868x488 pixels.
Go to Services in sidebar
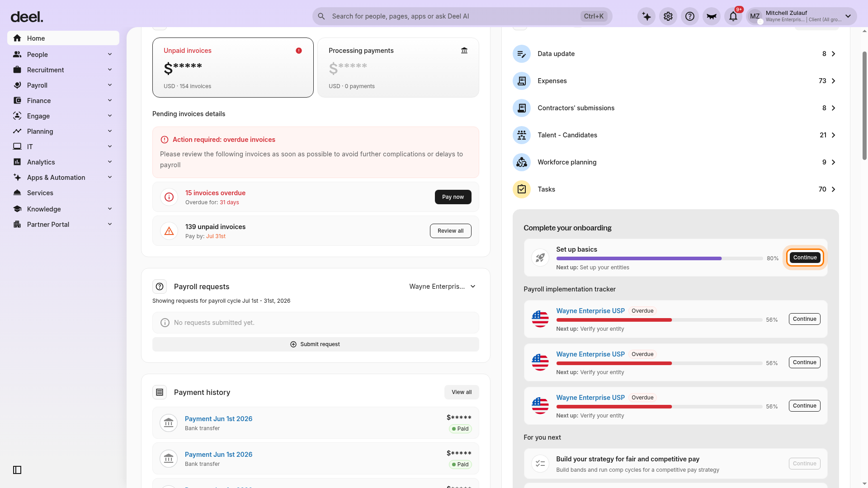coord(63,193)
